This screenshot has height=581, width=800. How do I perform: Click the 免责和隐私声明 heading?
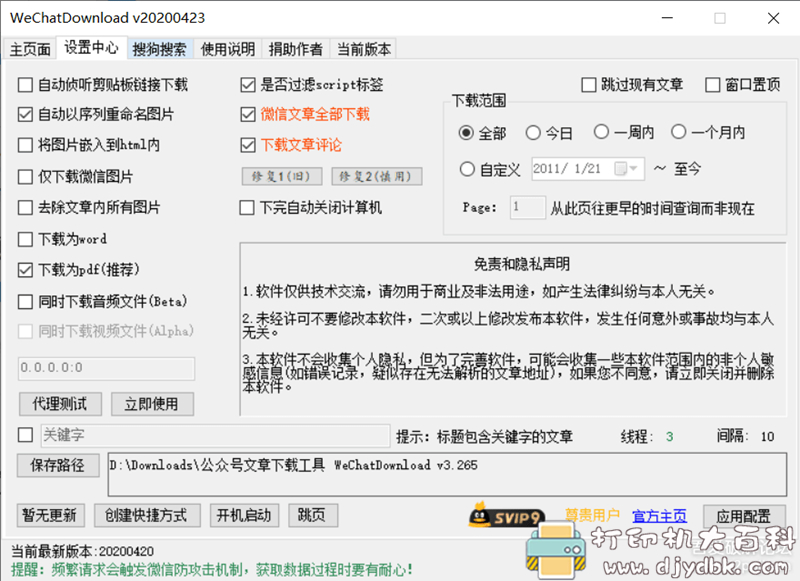click(x=521, y=264)
